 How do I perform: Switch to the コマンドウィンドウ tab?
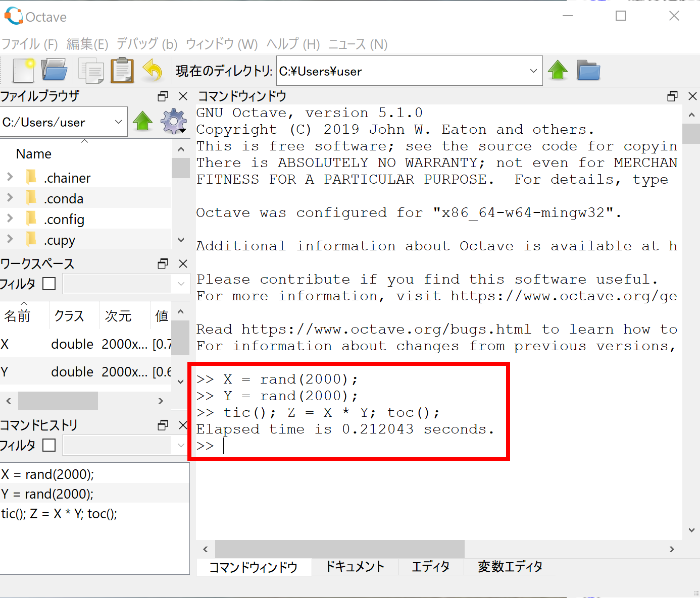pos(254,567)
